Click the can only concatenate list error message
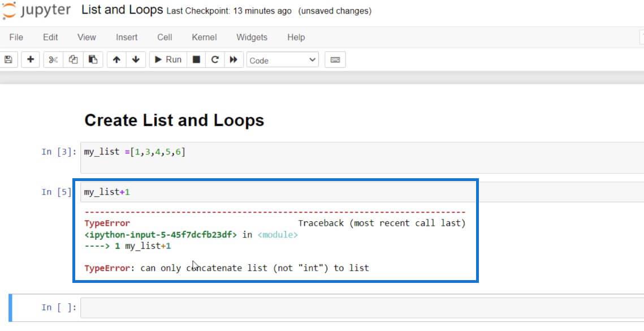The image size is (644, 331). click(254, 268)
